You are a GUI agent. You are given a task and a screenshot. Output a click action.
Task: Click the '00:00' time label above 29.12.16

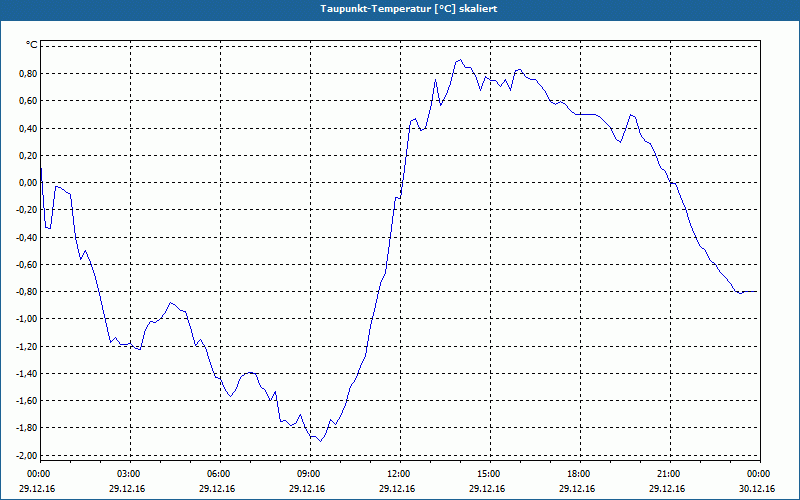[37, 474]
